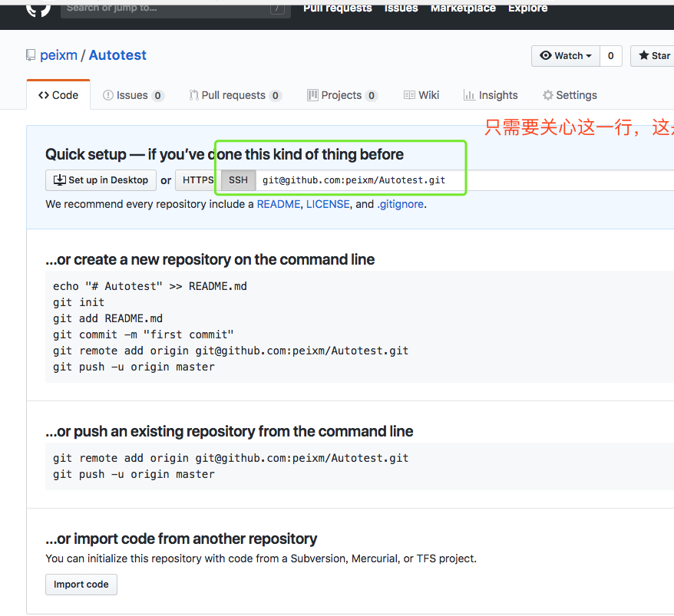Click the desktop download icon in Set up button
674x616 pixels.
60,180
